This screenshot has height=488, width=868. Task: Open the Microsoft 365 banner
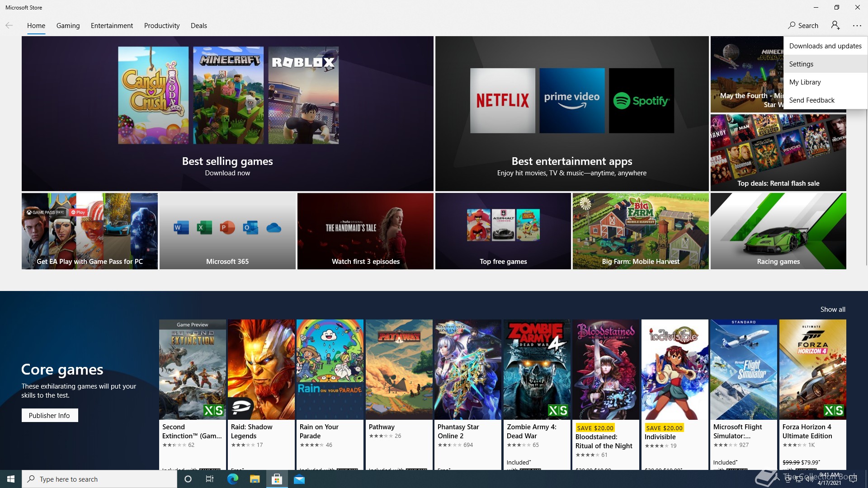point(227,231)
